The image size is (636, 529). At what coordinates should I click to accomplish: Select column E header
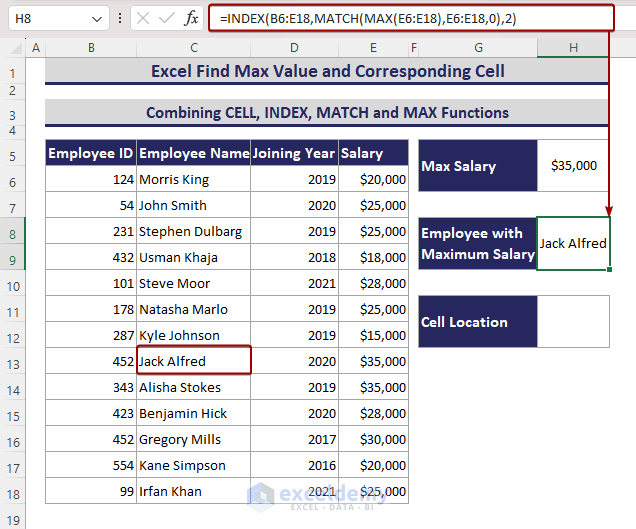[x=374, y=48]
